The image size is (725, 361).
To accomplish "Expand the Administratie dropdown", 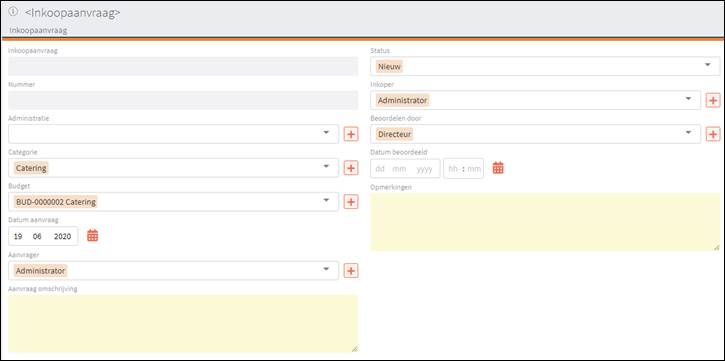I will point(326,133).
